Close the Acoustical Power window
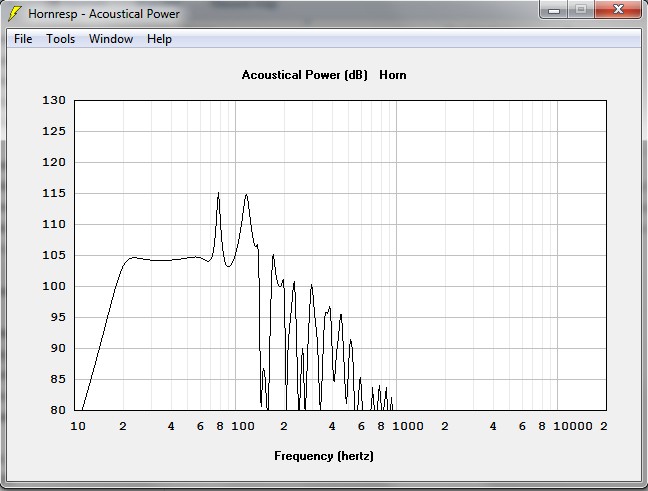648x491 pixels. pyautogui.click(x=618, y=10)
